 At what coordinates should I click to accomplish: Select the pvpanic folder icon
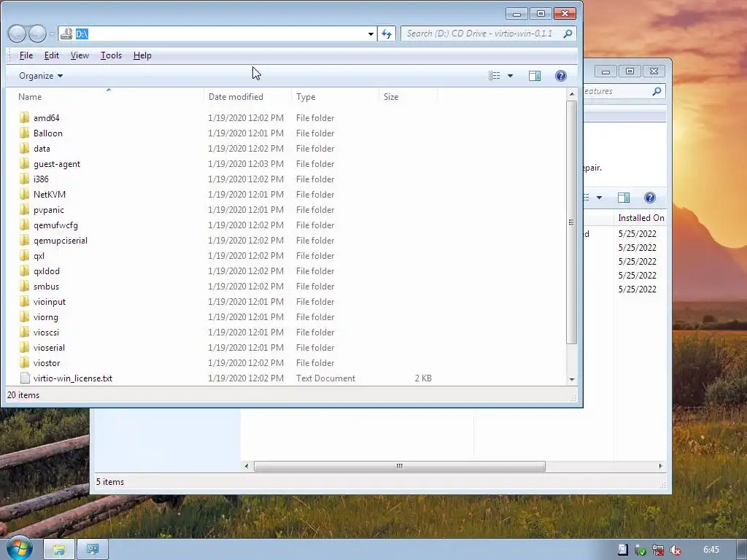[24, 209]
